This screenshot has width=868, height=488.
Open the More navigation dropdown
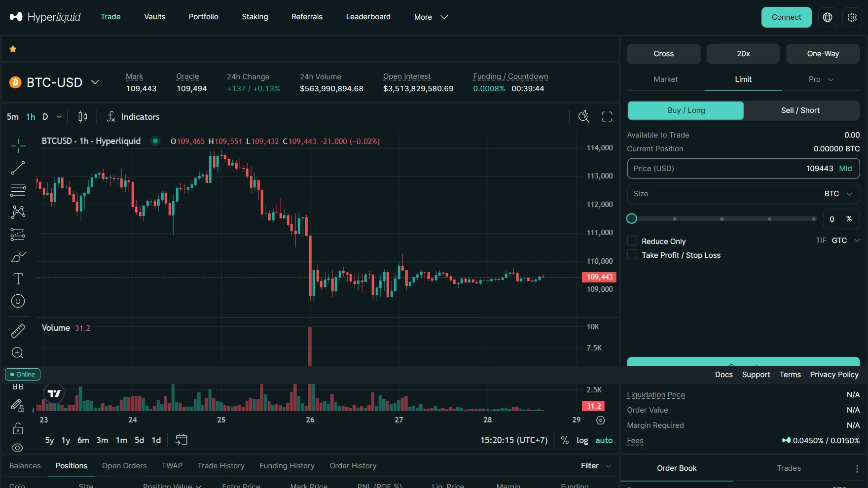[431, 17]
